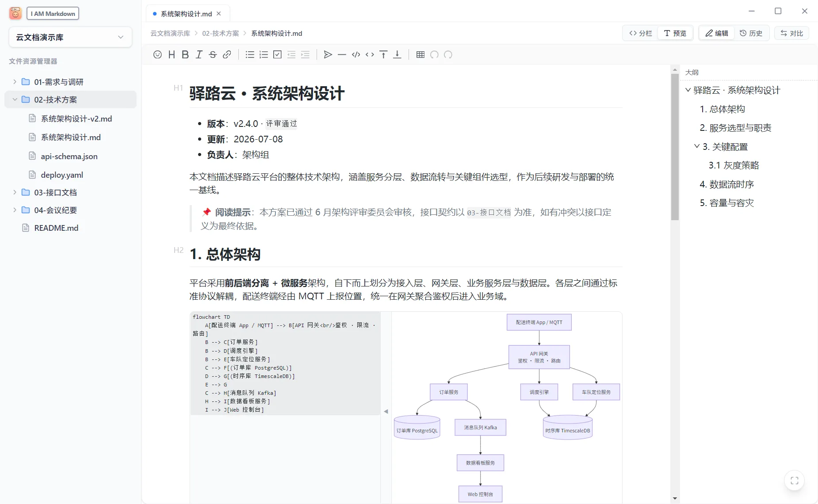Click the scrollbar up arrow

675,69
